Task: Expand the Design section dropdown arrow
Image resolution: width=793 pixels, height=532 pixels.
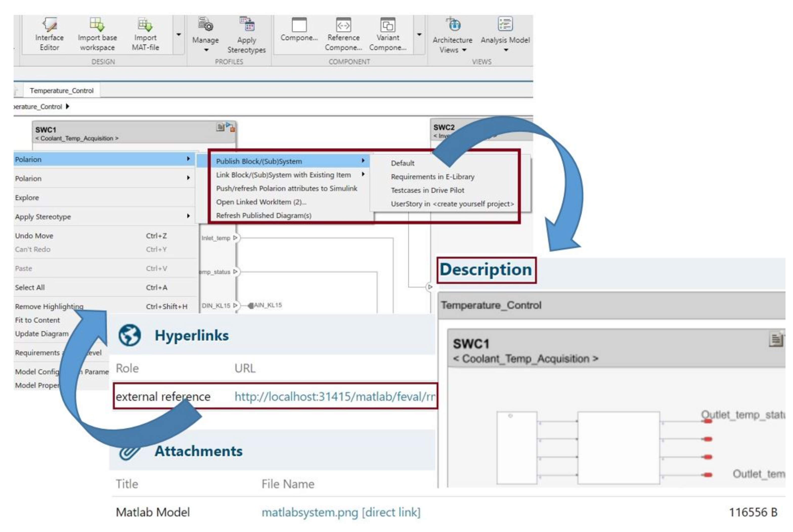Action: point(179,35)
